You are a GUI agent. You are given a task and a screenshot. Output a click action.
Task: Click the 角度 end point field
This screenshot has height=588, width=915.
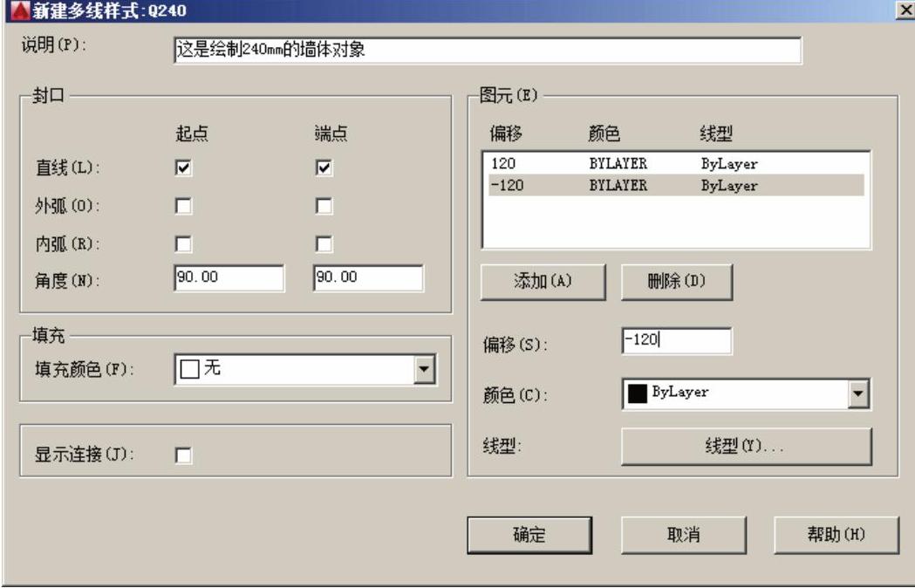click(x=368, y=278)
